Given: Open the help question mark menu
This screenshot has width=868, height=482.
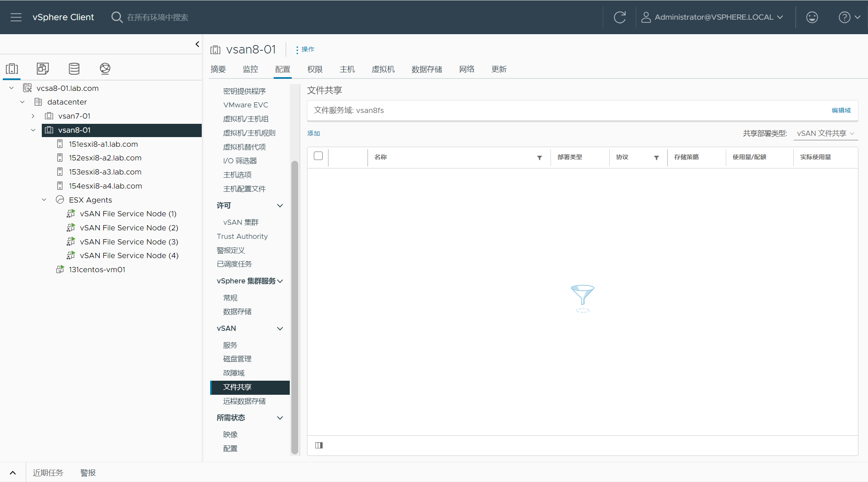Looking at the screenshot, I should pyautogui.click(x=849, y=17).
